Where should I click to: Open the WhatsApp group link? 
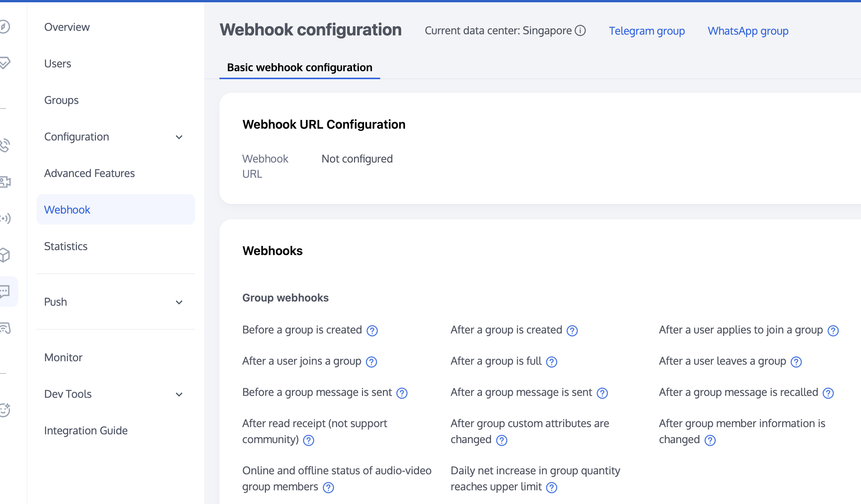pyautogui.click(x=748, y=31)
